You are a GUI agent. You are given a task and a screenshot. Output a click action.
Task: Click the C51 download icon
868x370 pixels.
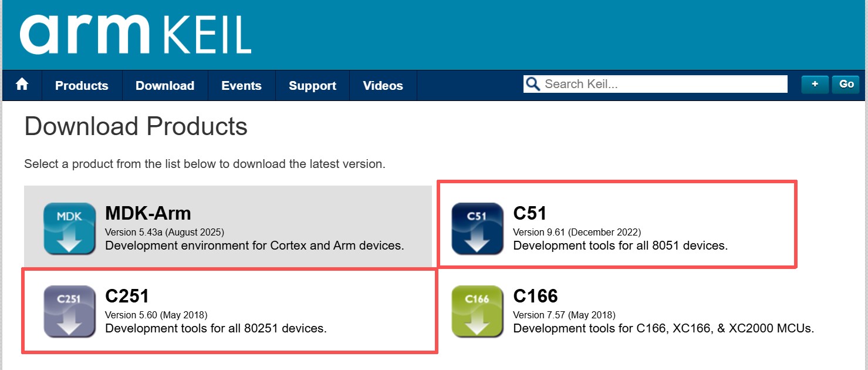pos(477,228)
